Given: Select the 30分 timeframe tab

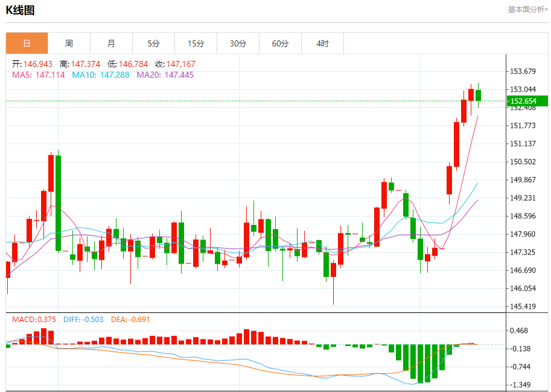Looking at the screenshot, I should coord(238,43).
